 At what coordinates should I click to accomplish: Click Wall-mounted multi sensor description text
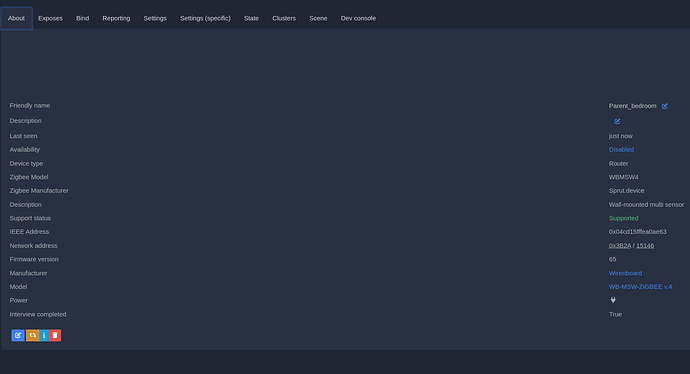click(646, 205)
